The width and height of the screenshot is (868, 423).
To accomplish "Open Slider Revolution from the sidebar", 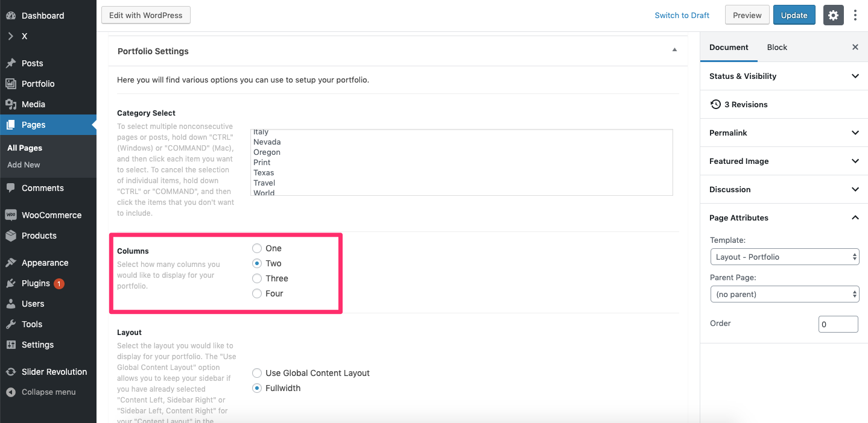I will pos(54,372).
